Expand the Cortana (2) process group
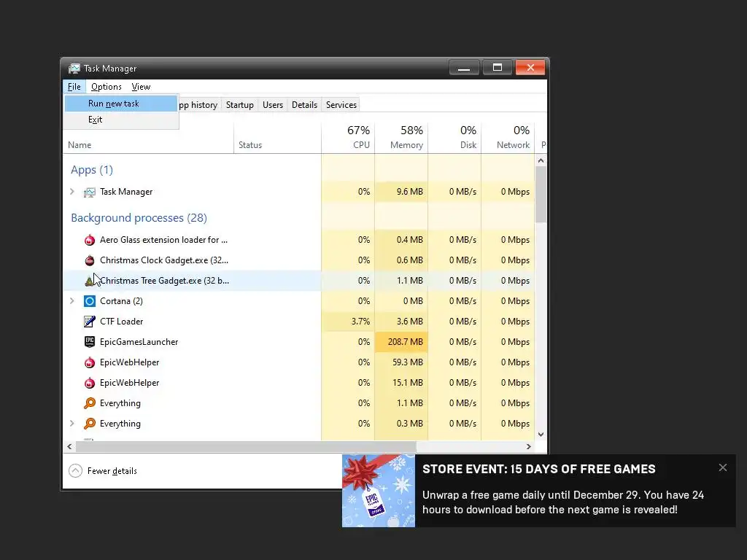This screenshot has width=747, height=560. [72, 301]
